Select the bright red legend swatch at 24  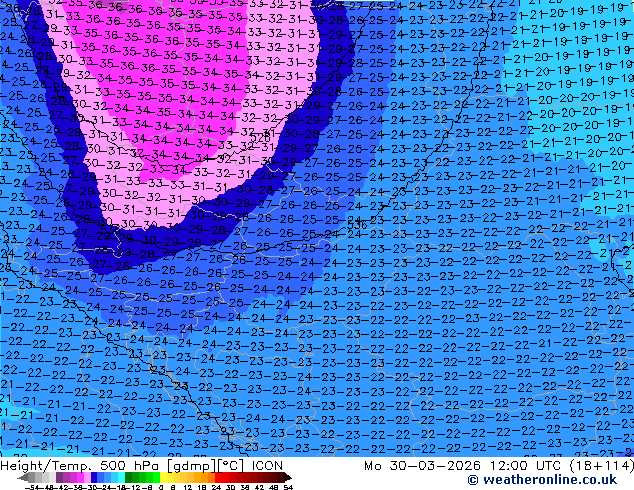(x=219, y=478)
